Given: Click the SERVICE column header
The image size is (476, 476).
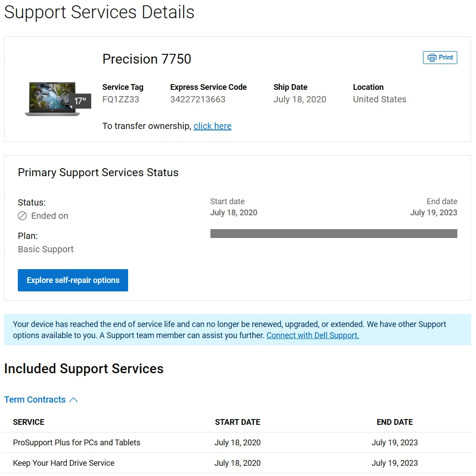Looking at the screenshot, I should coord(28,422).
